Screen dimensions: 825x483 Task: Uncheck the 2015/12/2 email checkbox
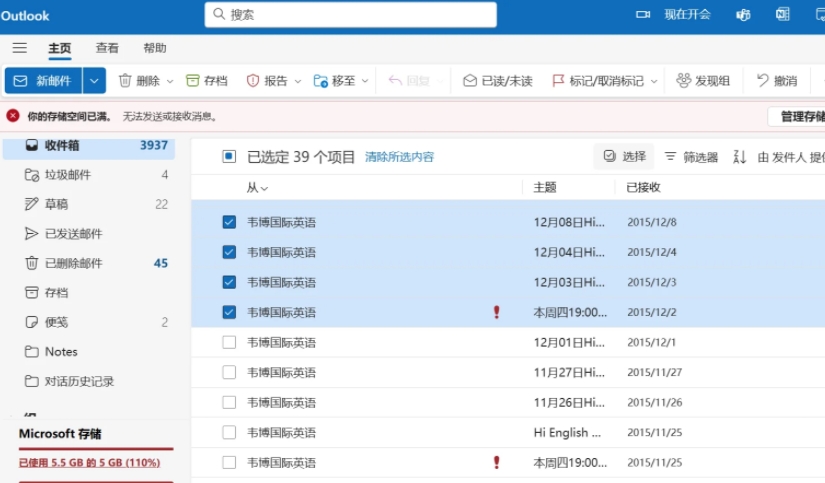[229, 312]
